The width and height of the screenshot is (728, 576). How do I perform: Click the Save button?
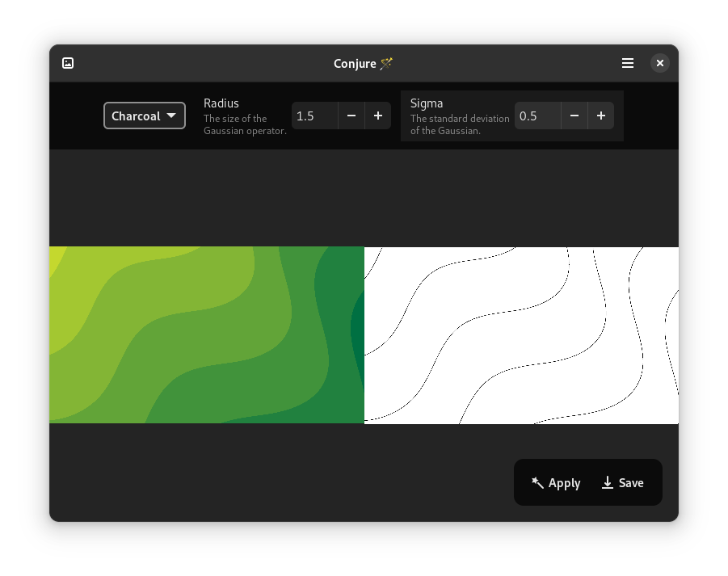(x=622, y=483)
